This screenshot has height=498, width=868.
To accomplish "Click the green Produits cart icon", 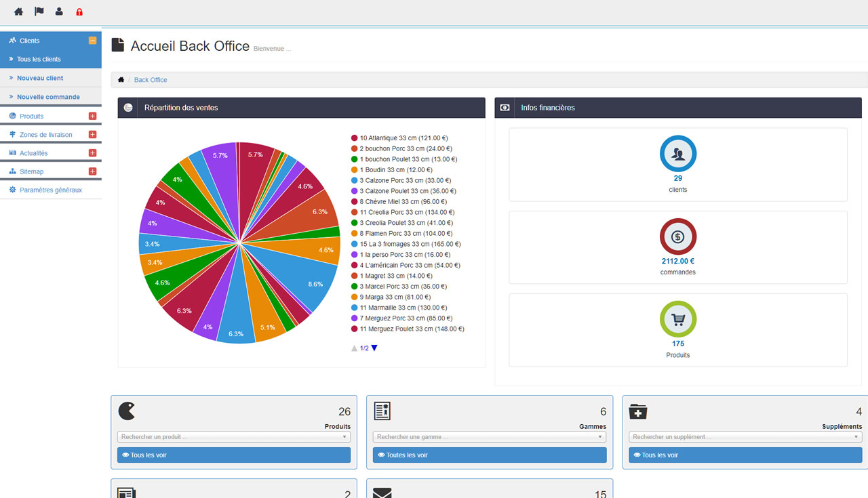I will (x=677, y=319).
